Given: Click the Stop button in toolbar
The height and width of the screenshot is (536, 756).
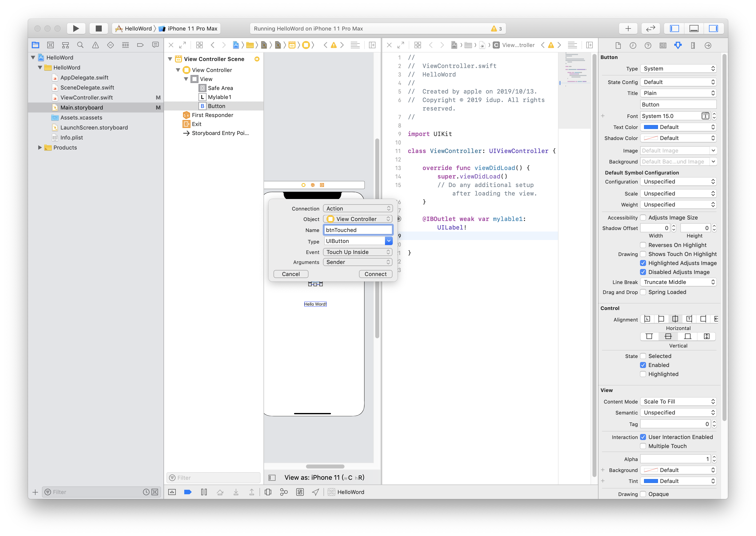Looking at the screenshot, I should [98, 28].
